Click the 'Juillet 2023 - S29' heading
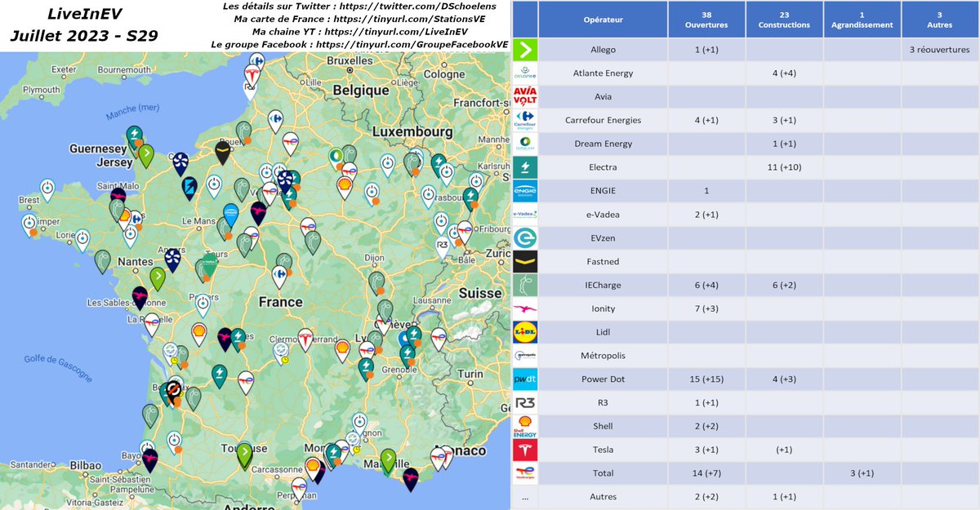Viewport: 980px width, 510px height. coord(85,37)
